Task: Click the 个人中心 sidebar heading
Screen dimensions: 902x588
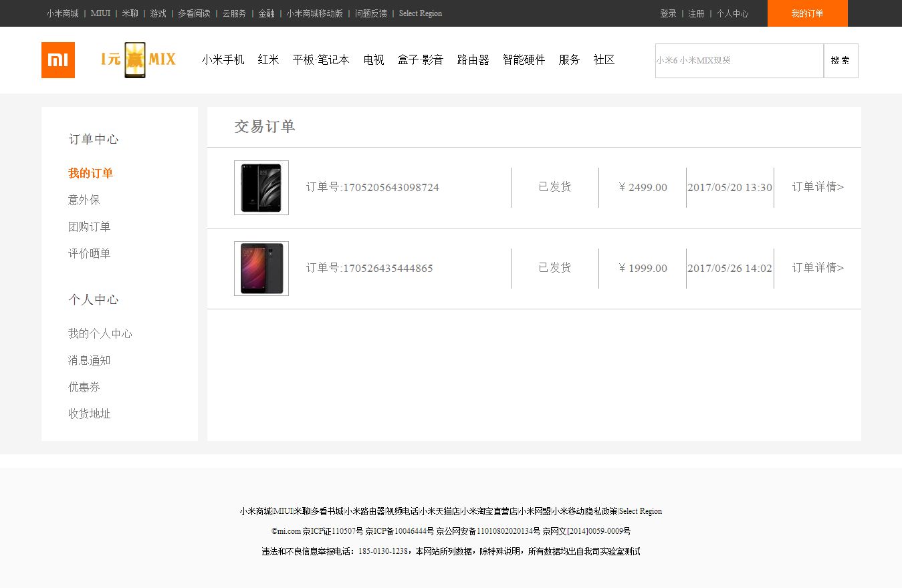Action: [x=94, y=299]
